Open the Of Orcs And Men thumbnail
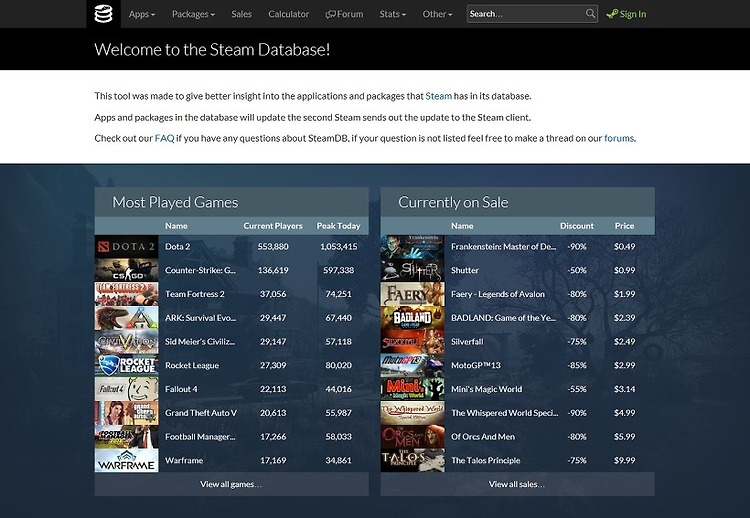The image size is (750, 518). click(x=412, y=437)
